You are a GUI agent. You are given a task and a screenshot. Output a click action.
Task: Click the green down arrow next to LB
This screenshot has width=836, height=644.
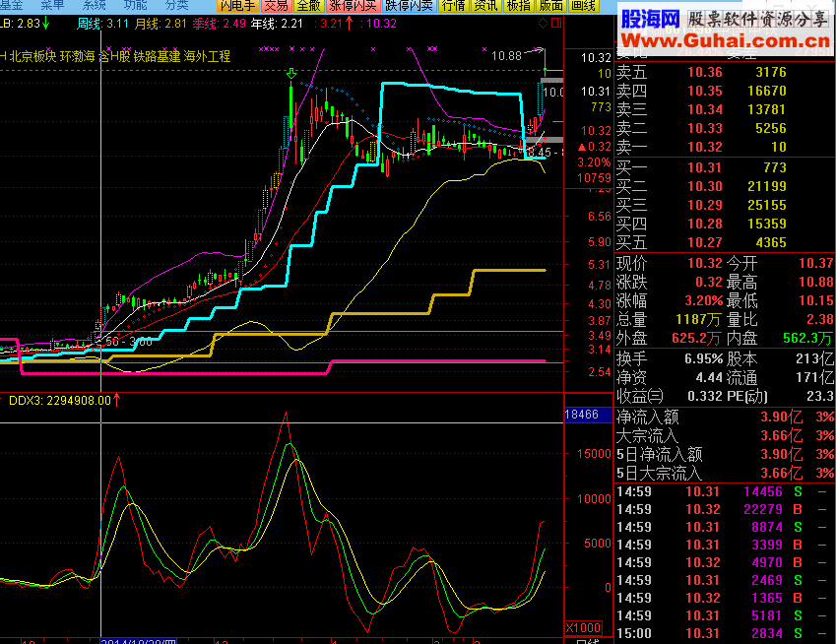[46, 23]
